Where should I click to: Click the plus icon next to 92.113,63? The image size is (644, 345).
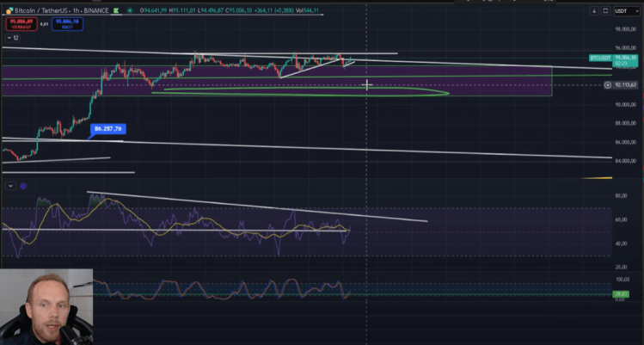coord(609,84)
